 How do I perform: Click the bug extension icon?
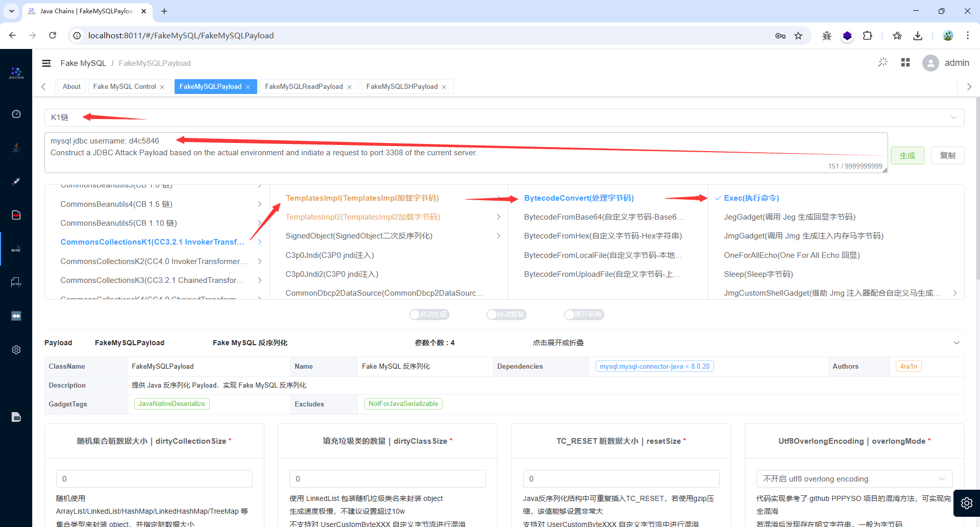click(827, 36)
